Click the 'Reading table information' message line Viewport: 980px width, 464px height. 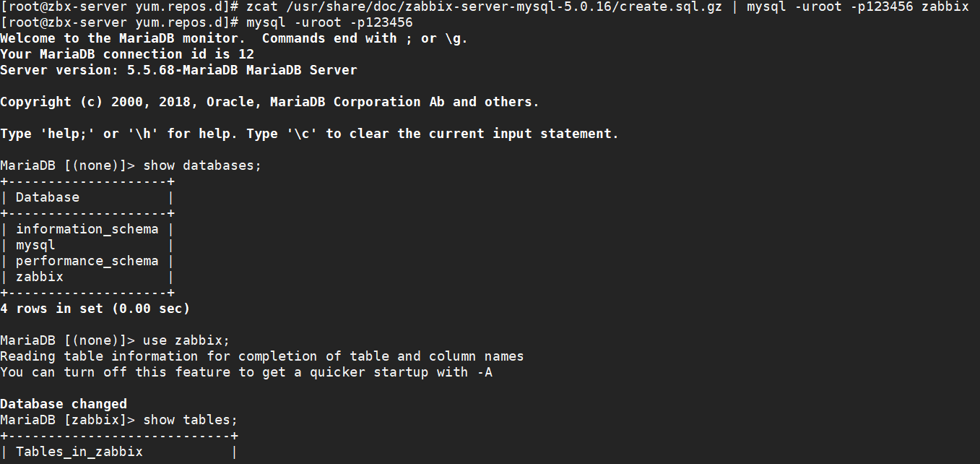[261, 356]
